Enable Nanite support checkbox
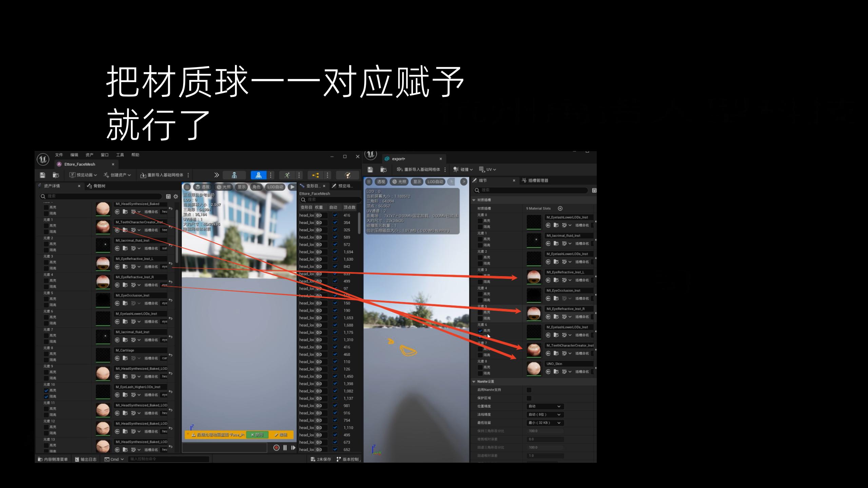Viewport: 868px width, 488px height. tap(529, 390)
